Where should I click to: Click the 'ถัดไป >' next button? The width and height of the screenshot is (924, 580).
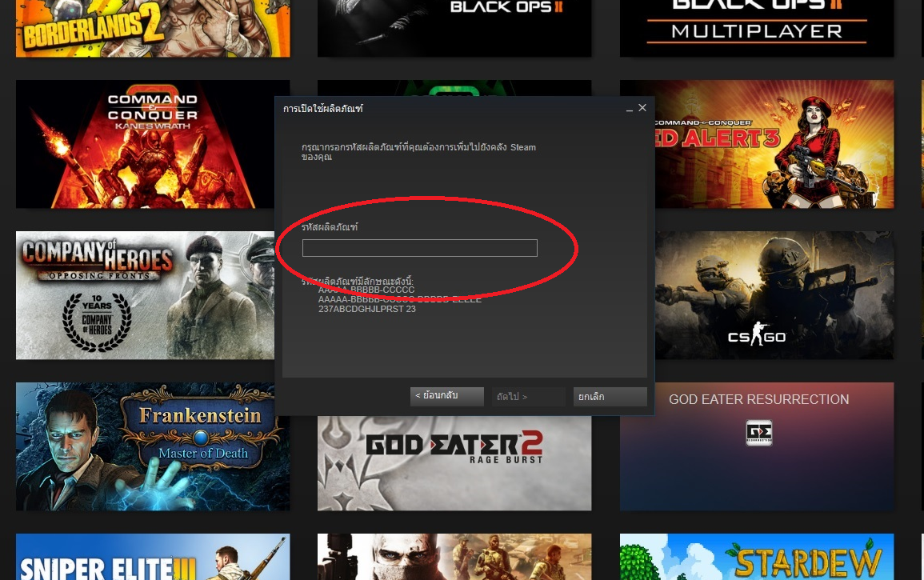pos(528,396)
